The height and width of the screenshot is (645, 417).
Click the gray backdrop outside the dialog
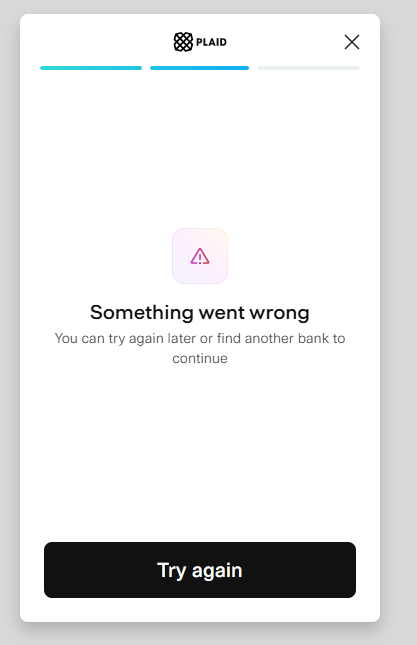click(398, 329)
